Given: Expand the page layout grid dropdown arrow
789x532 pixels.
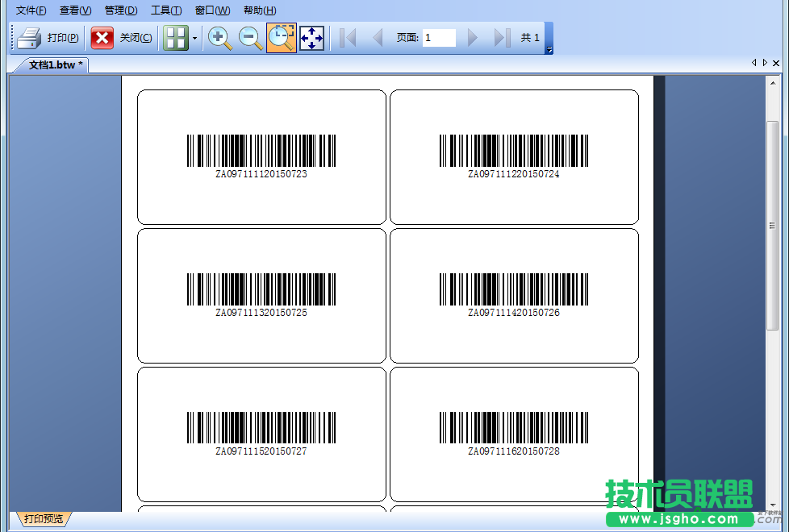Looking at the screenshot, I should (195, 38).
